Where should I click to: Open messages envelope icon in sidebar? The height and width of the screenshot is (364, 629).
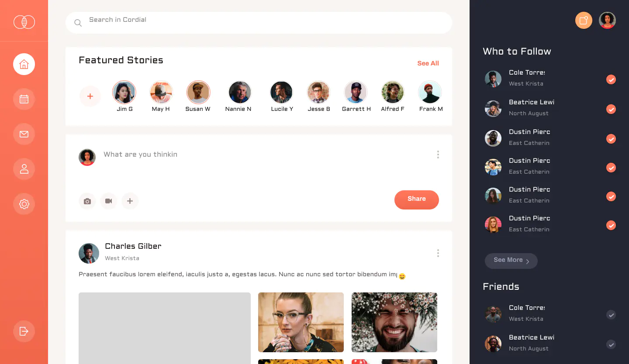(x=24, y=134)
